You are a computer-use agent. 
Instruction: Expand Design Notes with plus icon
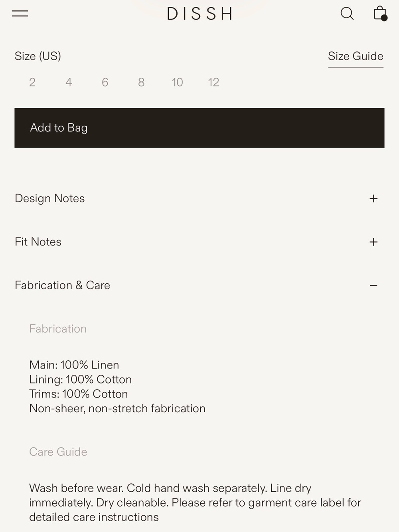(x=373, y=198)
